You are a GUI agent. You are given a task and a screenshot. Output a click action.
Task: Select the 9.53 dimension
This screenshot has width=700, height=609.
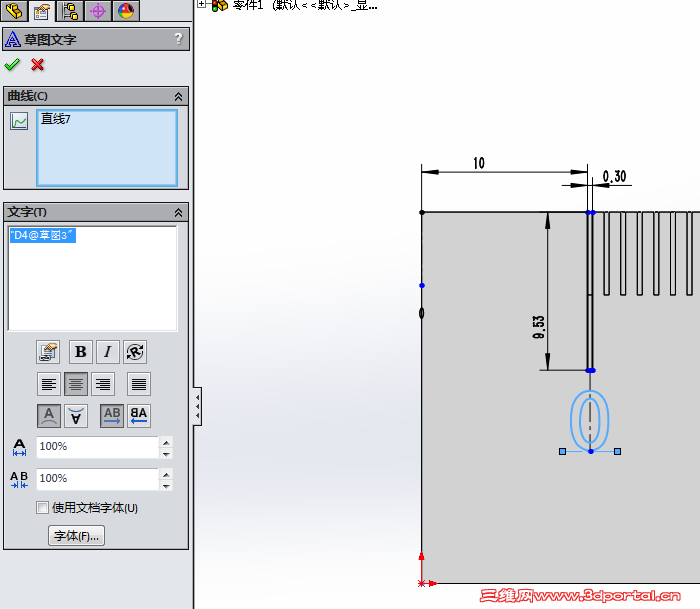(x=539, y=327)
